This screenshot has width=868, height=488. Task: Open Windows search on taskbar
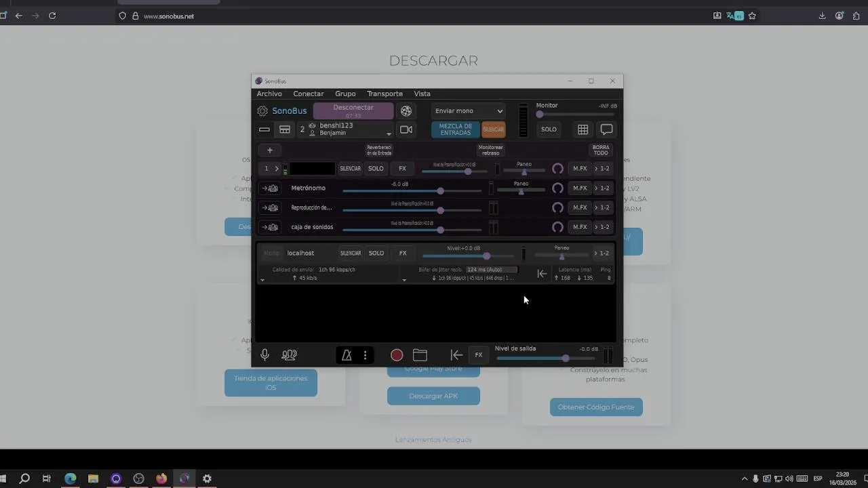click(24, 479)
